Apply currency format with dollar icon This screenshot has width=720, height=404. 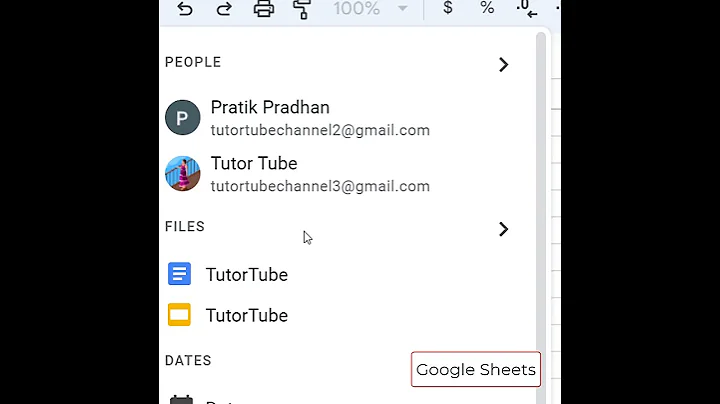click(448, 7)
